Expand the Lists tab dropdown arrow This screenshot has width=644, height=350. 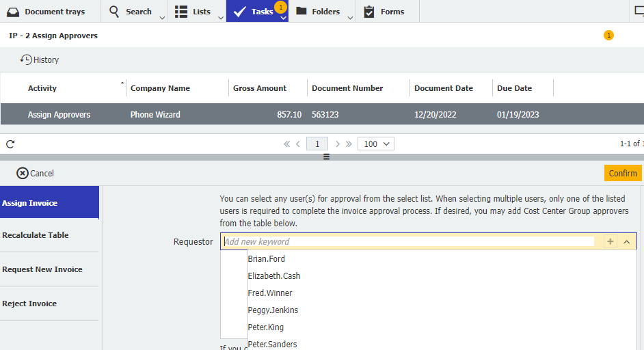pos(221,18)
